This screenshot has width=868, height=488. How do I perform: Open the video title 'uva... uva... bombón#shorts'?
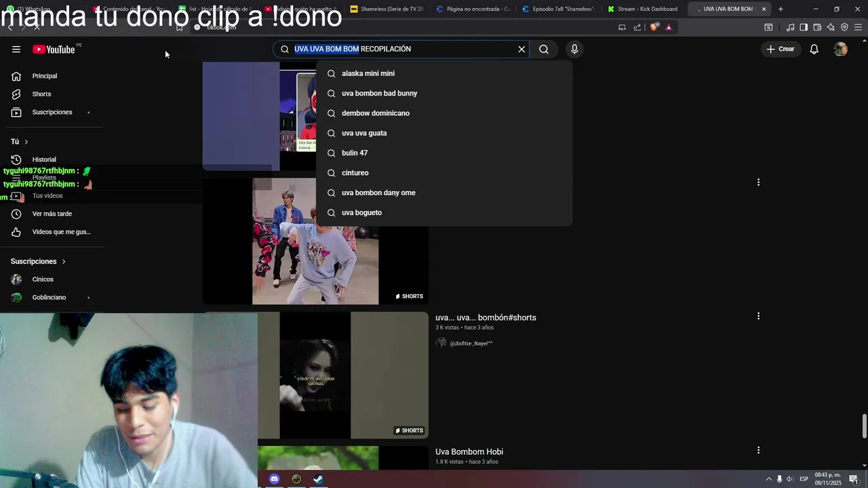pos(486,318)
